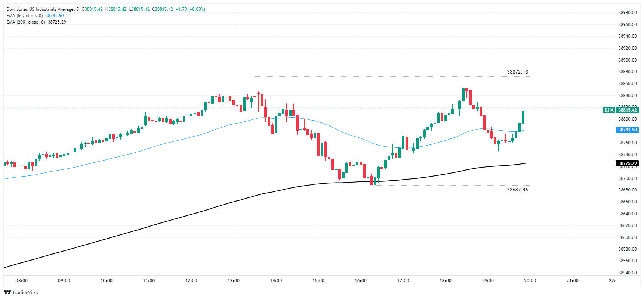Click the TradingView logo icon
The height and width of the screenshot is (299, 644).
tap(7, 292)
